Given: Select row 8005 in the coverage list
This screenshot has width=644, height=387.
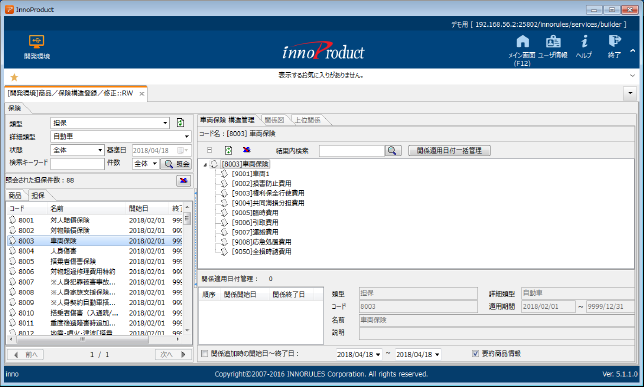Looking at the screenshot, I should click(94, 261).
